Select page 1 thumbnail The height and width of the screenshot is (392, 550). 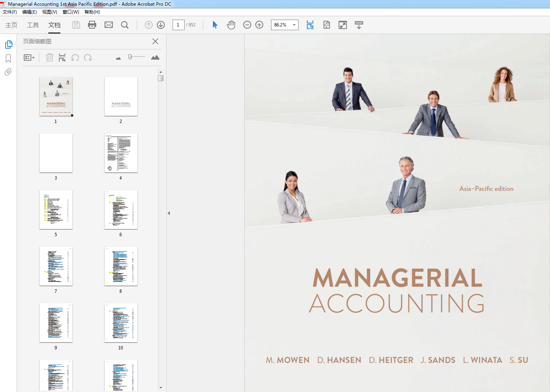pos(56,97)
